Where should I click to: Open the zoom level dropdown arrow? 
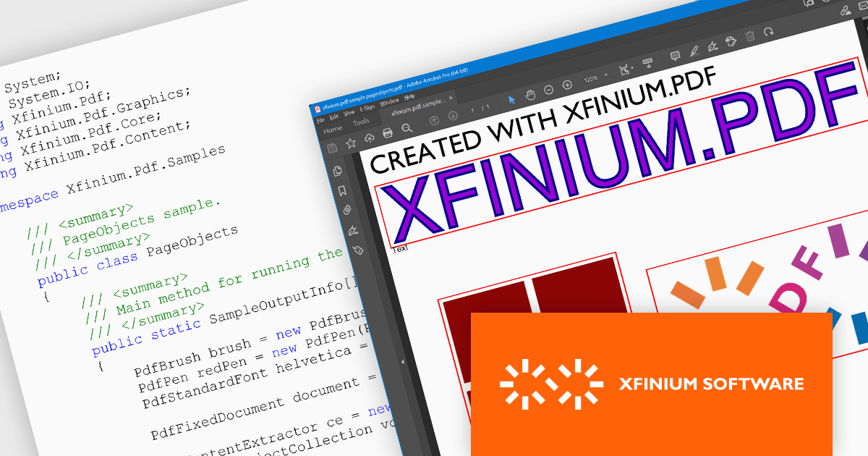tap(605, 75)
